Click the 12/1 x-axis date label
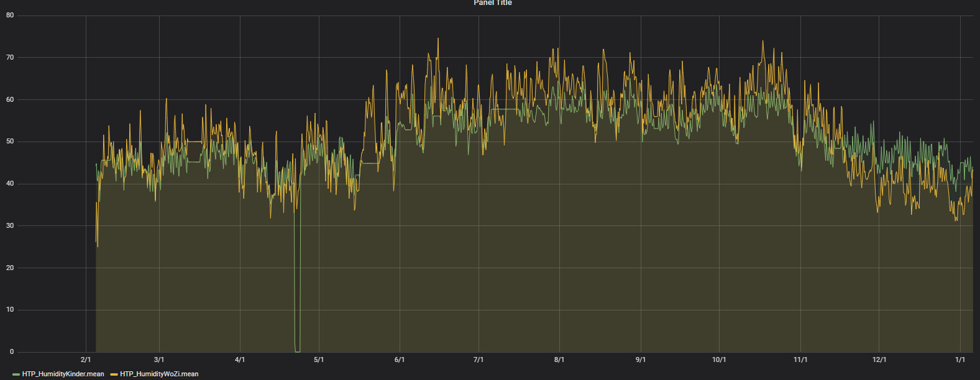Image resolution: width=980 pixels, height=380 pixels. point(879,360)
